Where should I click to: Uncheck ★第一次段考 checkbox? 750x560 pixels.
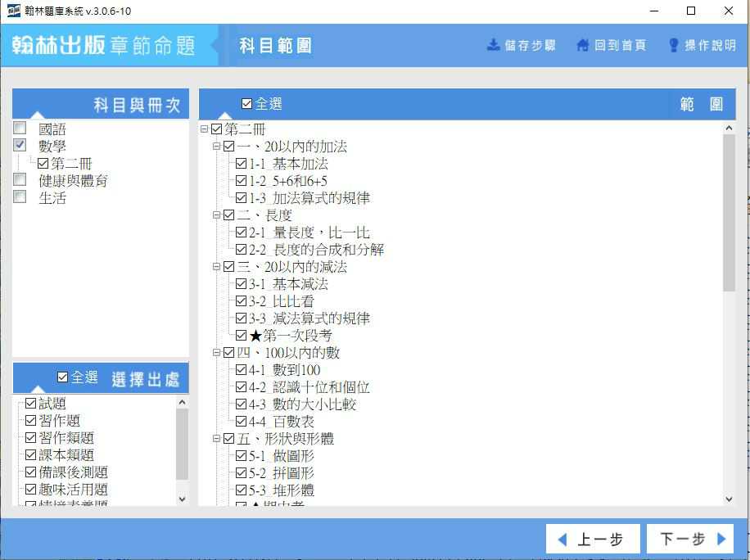coord(241,336)
